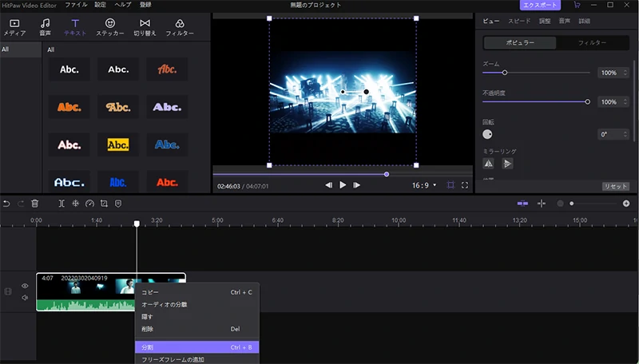Click the リセット reset button
Screen dimensions: 639x364
(615, 186)
